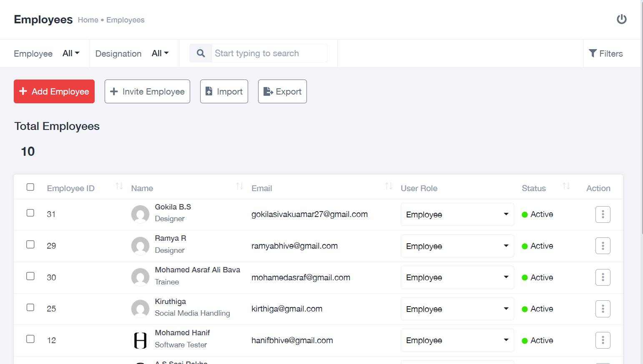Click Ramya R avatar image
Viewport: 643px width, 364px height.
(140, 246)
